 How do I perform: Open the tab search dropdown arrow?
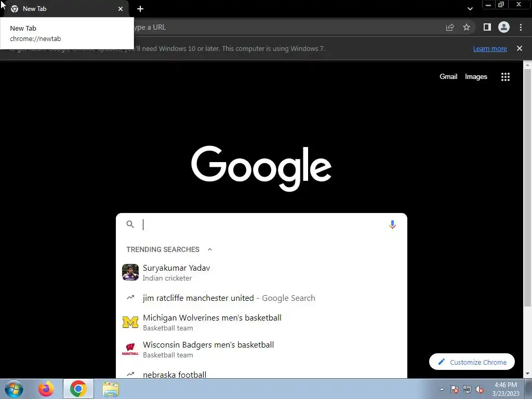point(470,9)
